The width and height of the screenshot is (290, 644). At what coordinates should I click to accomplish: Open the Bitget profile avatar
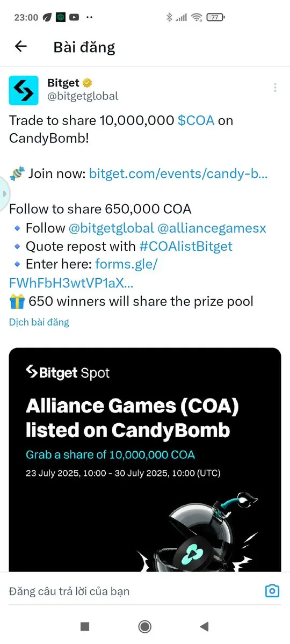pyautogui.click(x=24, y=90)
